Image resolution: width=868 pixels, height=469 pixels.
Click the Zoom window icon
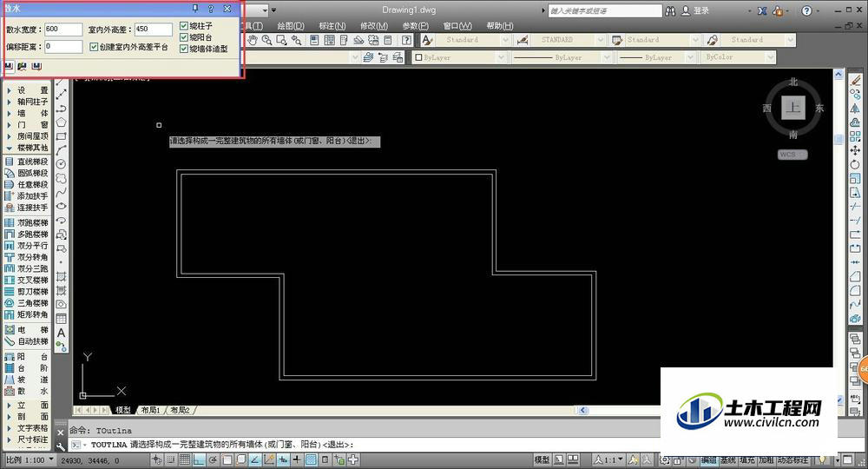(x=281, y=40)
